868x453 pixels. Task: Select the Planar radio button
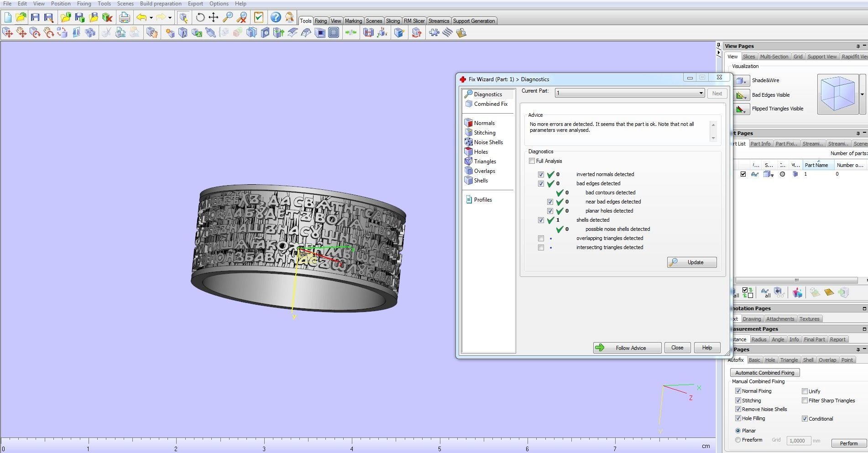click(x=738, y=431)
